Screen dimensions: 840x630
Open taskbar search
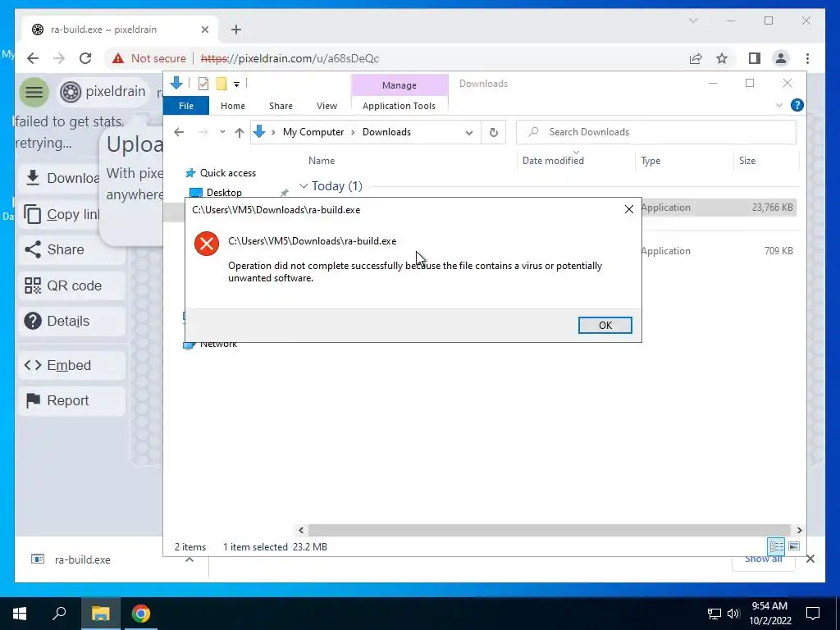click(59, 614)
